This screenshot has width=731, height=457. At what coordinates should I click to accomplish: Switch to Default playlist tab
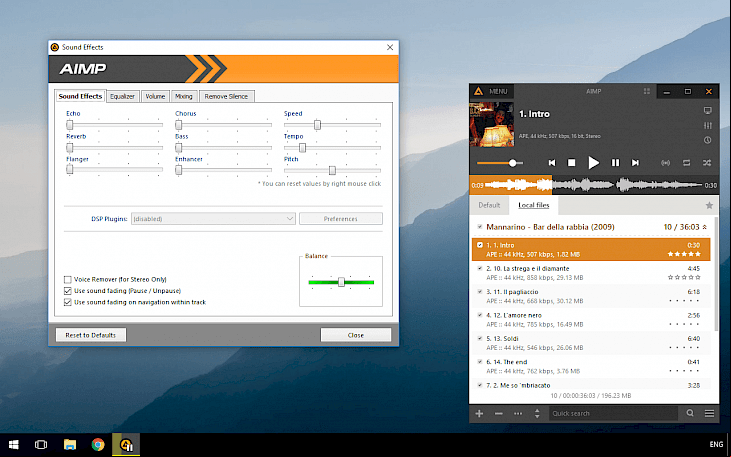[489, 205]
